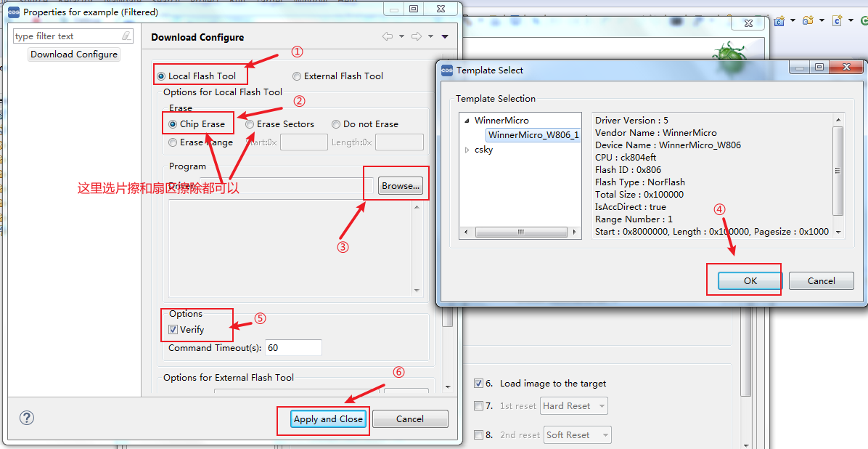The height and width of the screenshot is (449, 868).
Task: Click the Device Name : WinnerMicro_W806 line
Action: point(668,145)
